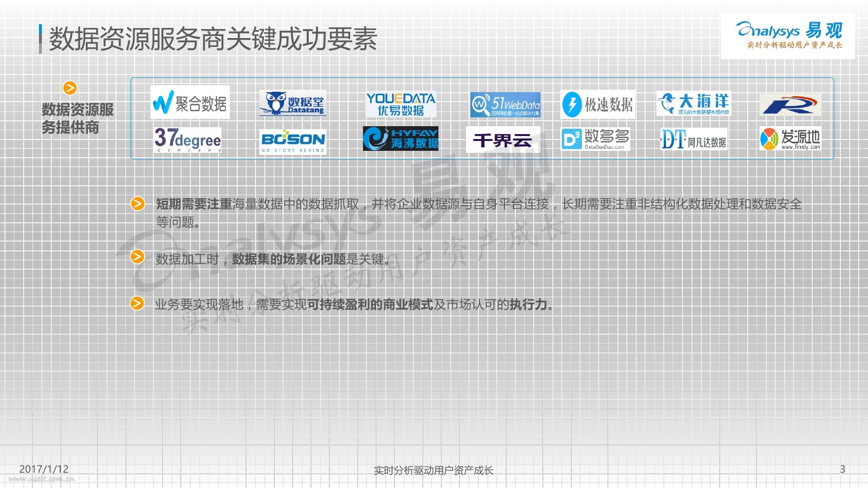This screenshot has width=868, height=488.
Task: Select the bullet text about 可持续盈利的商业模式
Action: coord(354,305)
